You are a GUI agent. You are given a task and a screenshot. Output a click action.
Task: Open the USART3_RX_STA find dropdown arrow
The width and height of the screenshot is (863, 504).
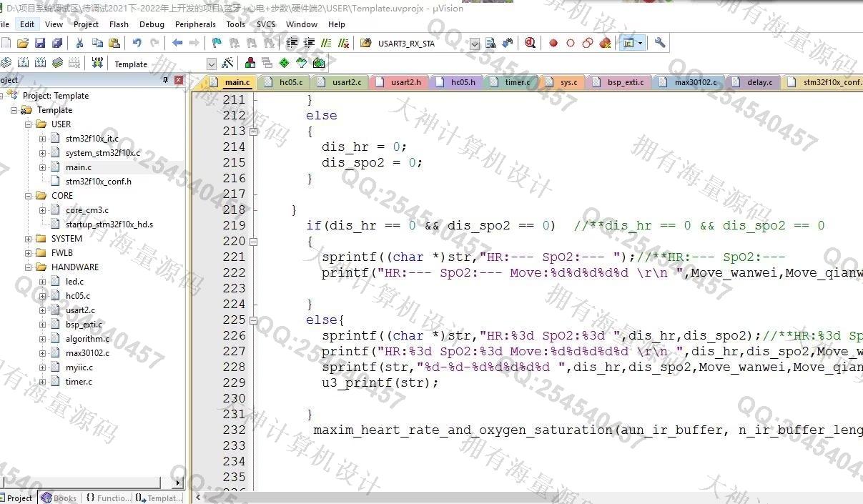coord(475,44)
